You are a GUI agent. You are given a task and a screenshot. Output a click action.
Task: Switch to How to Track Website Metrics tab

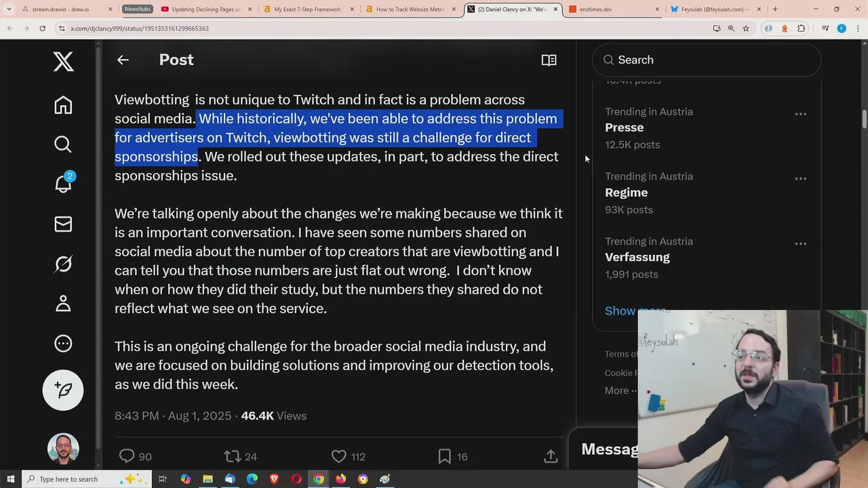point(411,9)
